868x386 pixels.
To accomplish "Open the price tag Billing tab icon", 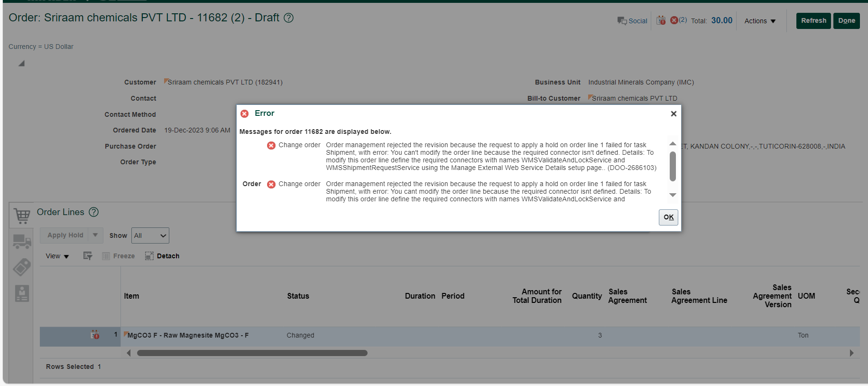I will point(22,267).
